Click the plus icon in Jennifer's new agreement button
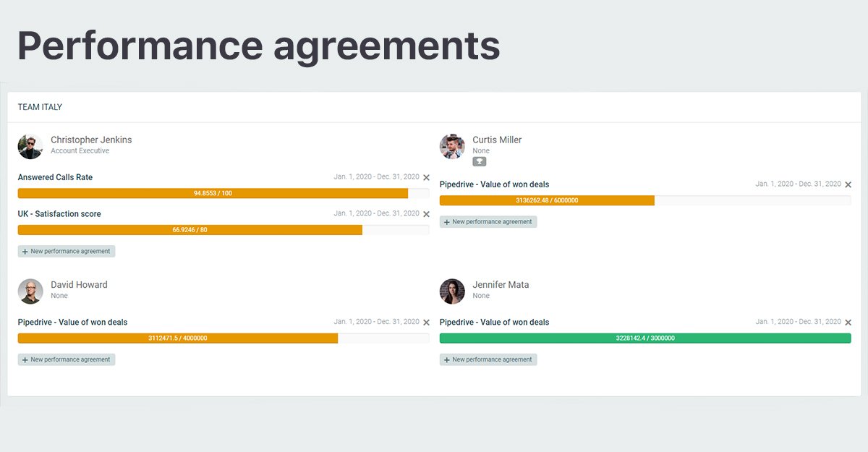868x452 pixels. point(446,359)
